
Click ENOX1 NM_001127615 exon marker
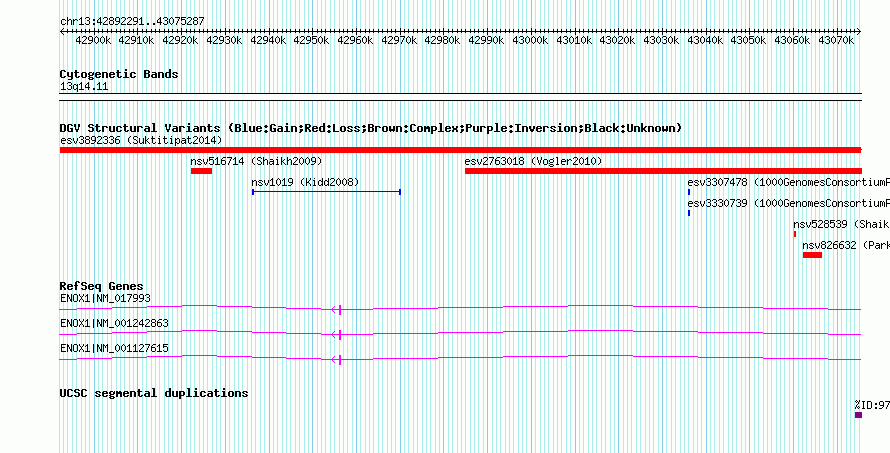pyautogui.click(x=339, y=359)
